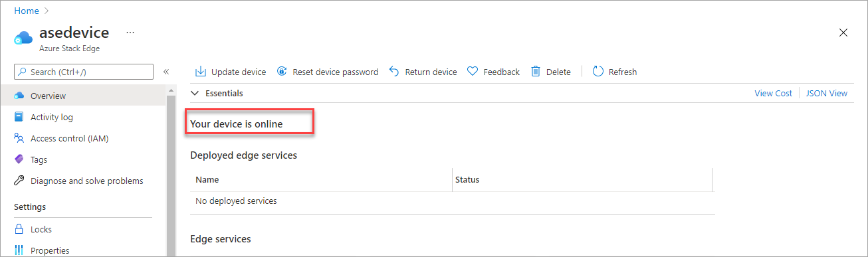Viewport: 868px width, 257px height.
Task: Click the Reset device password icon
Action: coord(282,72)
